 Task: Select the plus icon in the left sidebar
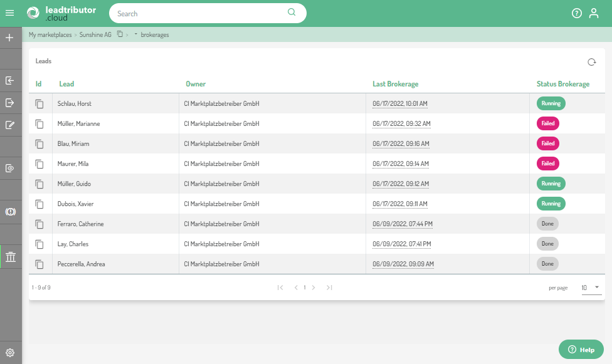pyautogui.click(x=10, y=38)
